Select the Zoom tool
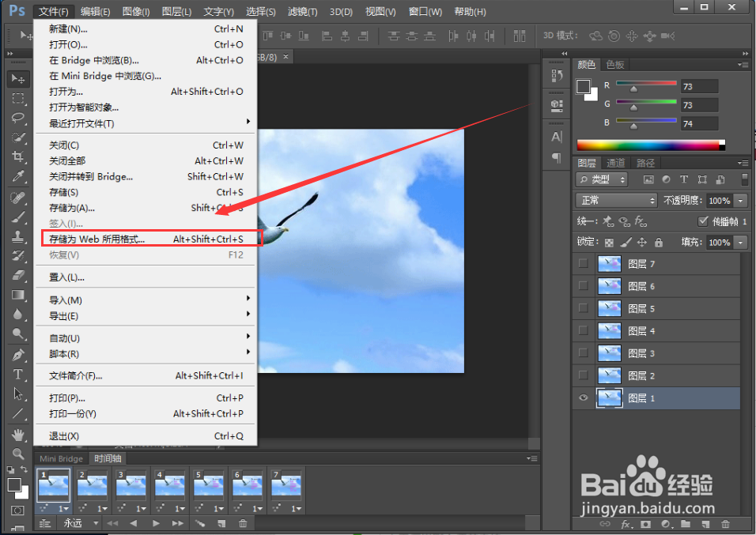Image resolution: width=756 pixels, height=535 pixels. click(x=18, y=454)
